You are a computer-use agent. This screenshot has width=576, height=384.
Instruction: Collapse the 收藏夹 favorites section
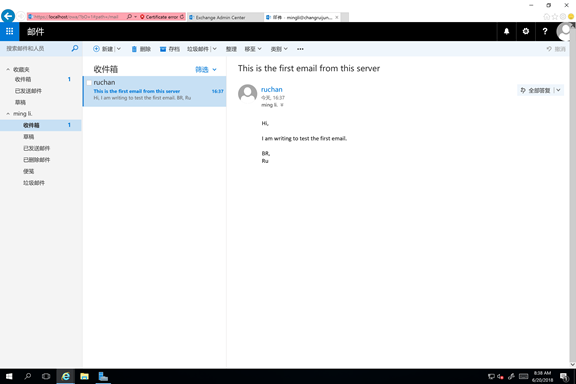coord(8,69)
